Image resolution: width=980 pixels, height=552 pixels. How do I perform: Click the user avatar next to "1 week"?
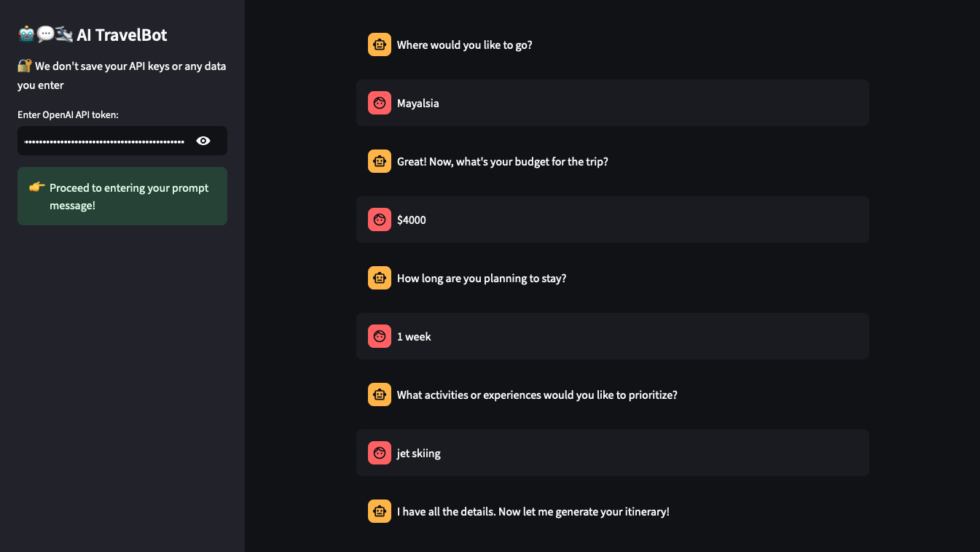tap(380, 336)
